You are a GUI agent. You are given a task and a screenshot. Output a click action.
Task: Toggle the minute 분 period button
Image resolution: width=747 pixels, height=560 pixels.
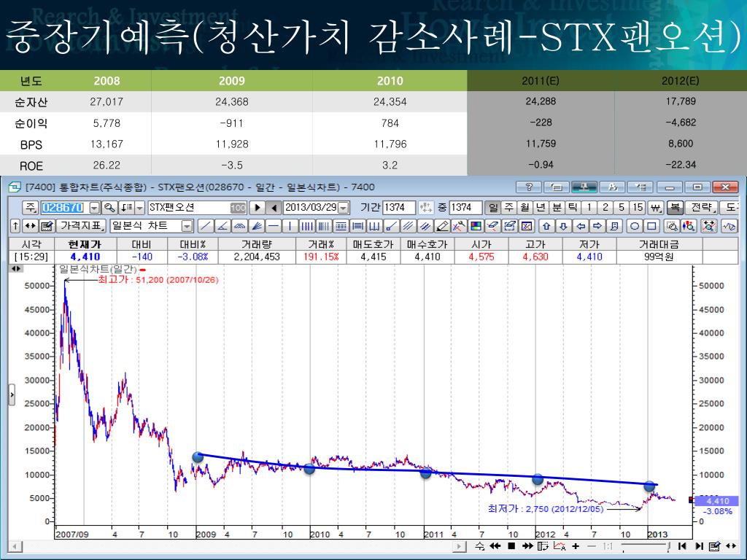click(x=557, y=208)
